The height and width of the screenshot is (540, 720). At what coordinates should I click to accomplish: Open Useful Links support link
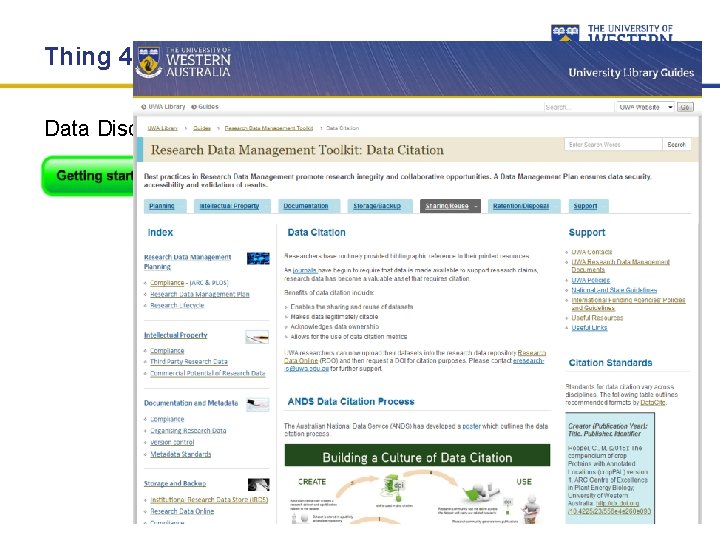(589, 327)
